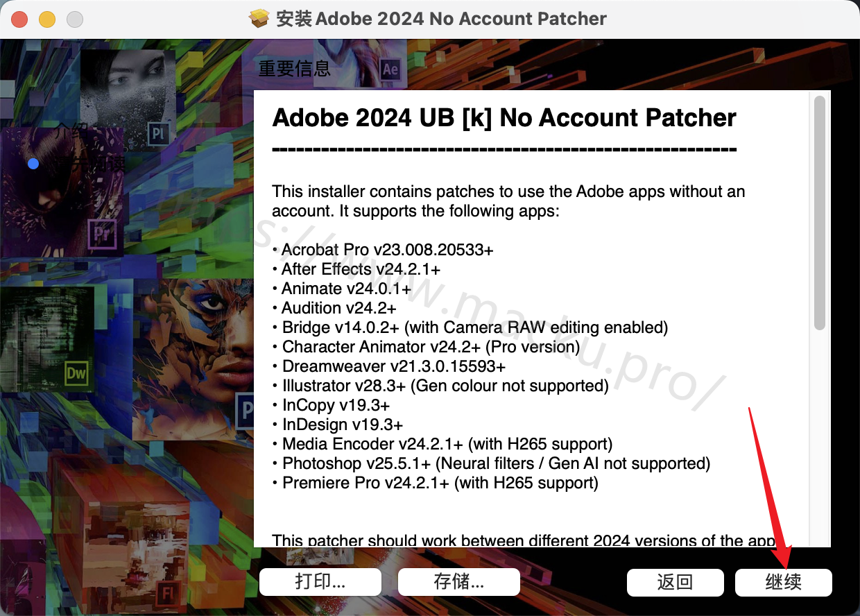
Task: Go back with the 返回 button
Action: pyautogui.click(x=676, y=582)
